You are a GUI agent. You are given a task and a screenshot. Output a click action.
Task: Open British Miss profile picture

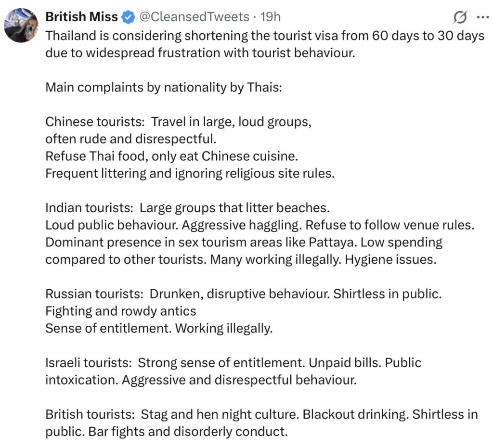(21, 26)
